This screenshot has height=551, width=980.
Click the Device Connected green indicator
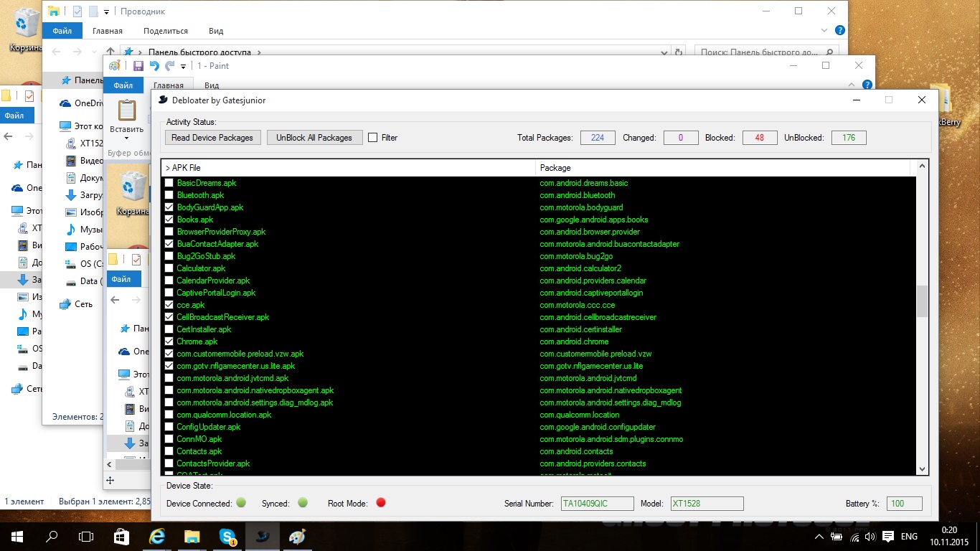(241, 503)
